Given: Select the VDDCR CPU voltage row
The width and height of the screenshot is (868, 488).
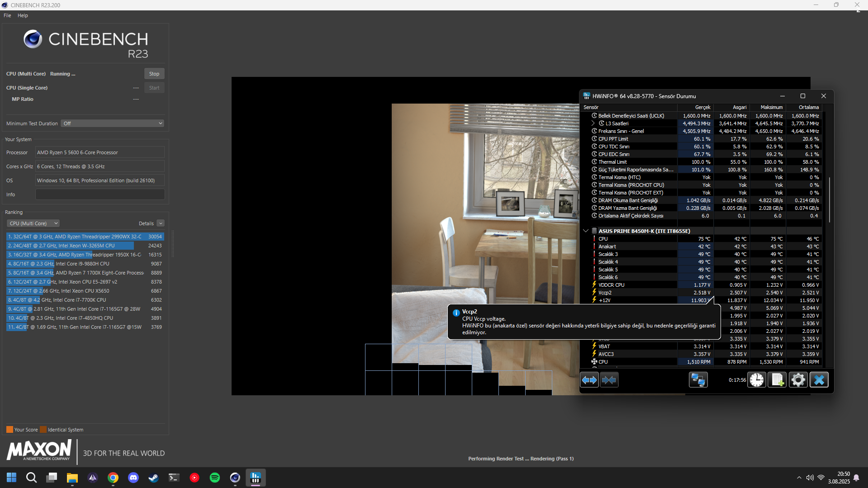Looking at the screenshot, I should pos(701,285).
